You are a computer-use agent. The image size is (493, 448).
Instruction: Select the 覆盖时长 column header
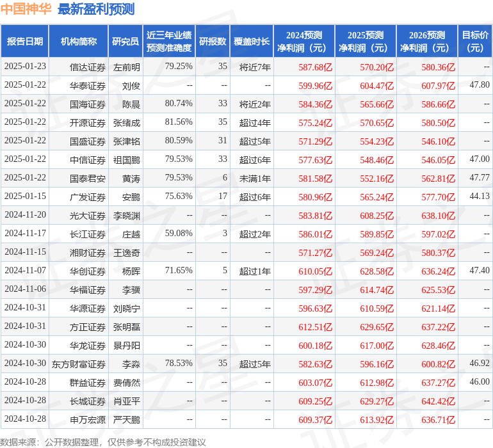(252, 41)
